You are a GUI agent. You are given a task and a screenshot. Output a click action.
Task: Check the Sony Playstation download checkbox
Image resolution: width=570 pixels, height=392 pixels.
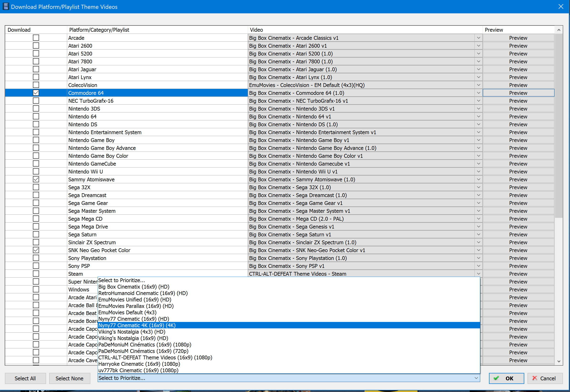pyautogui.click(x=36, y=258)
